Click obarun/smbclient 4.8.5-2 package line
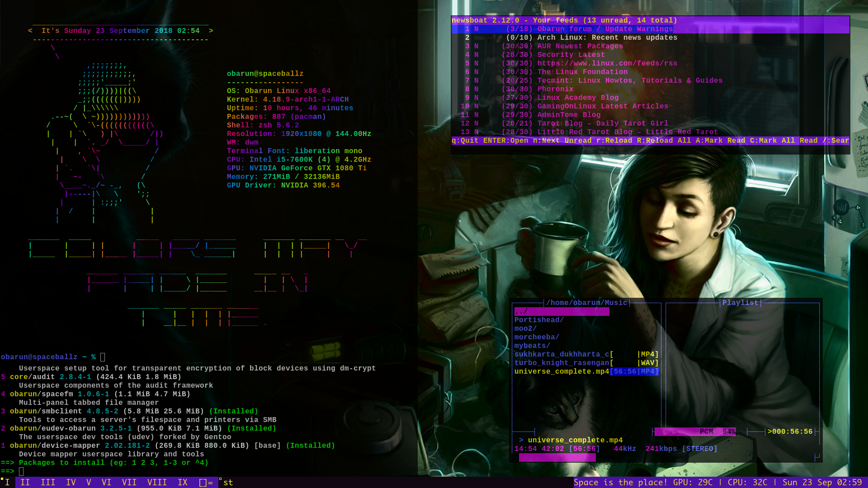 [129, 411]
